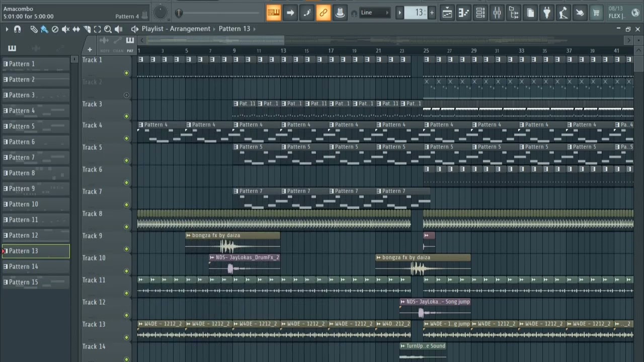Mute Track 7 with its green light
Viewport: 644px width, 362px height.
(x=126, y=205)
